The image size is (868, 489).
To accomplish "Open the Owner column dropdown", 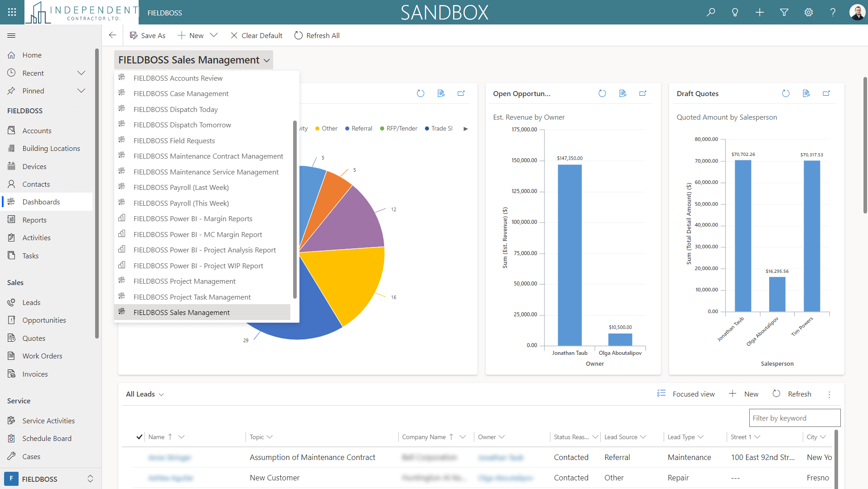I will 502,437.
